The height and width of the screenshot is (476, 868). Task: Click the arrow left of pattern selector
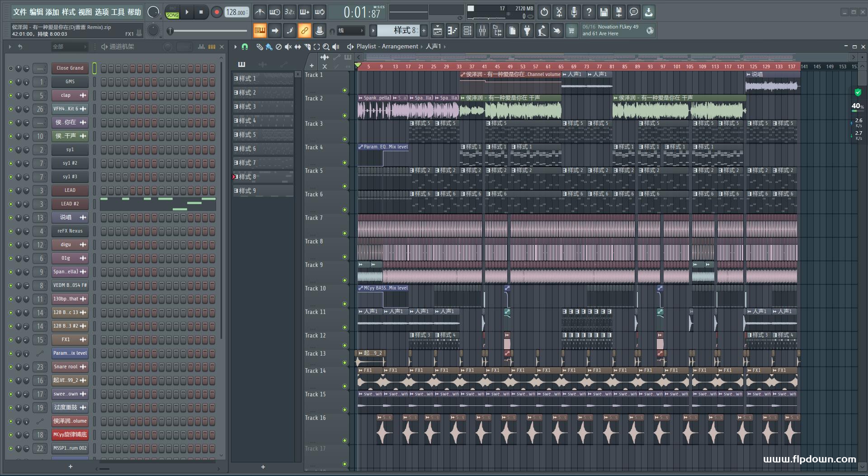pos(373,31)
